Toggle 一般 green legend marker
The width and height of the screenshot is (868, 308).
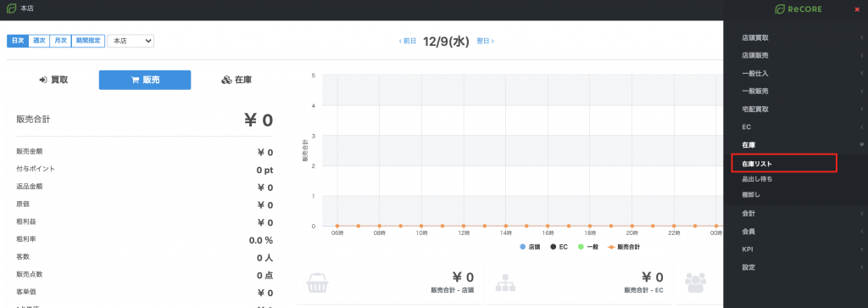point(581,247)
